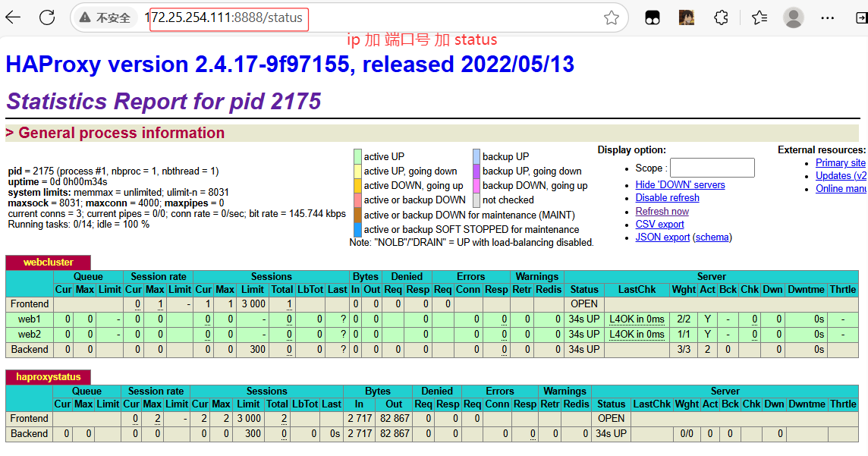Open the favorites star-list icon
Image resolution: width=868 pixels, height=456 pixels.
(x=759, y=17)
